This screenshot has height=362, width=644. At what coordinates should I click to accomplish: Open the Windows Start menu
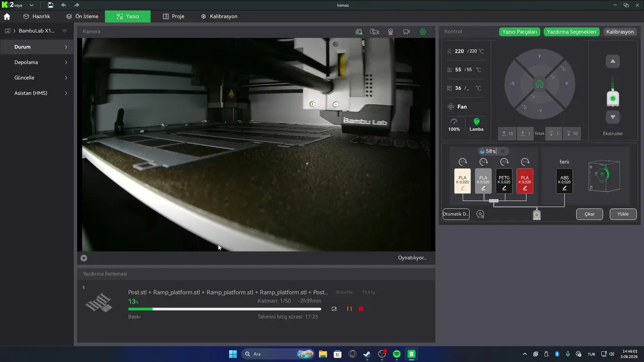[x=233, y=354]
